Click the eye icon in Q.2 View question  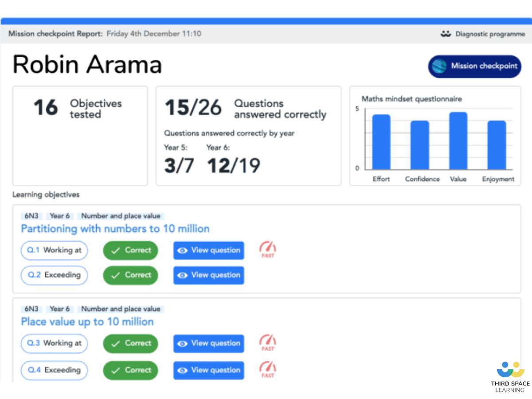[182, 275]
